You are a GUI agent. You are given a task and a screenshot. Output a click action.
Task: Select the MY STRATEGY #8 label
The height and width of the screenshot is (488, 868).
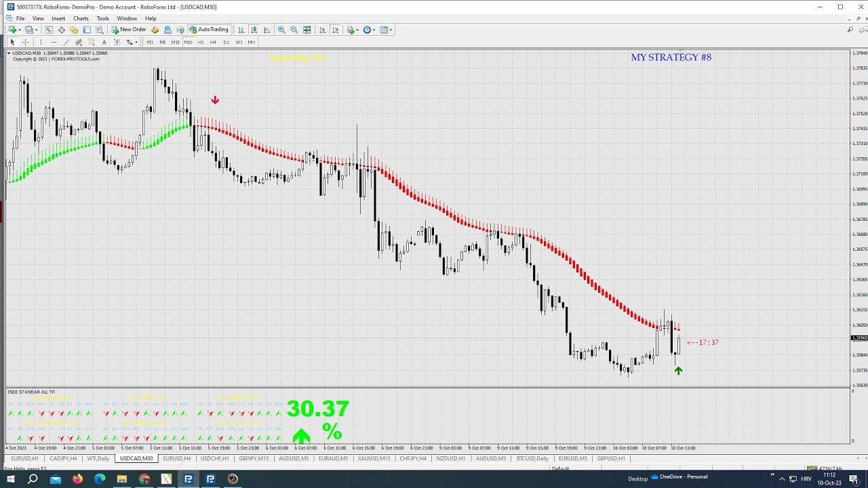(671, 57)
